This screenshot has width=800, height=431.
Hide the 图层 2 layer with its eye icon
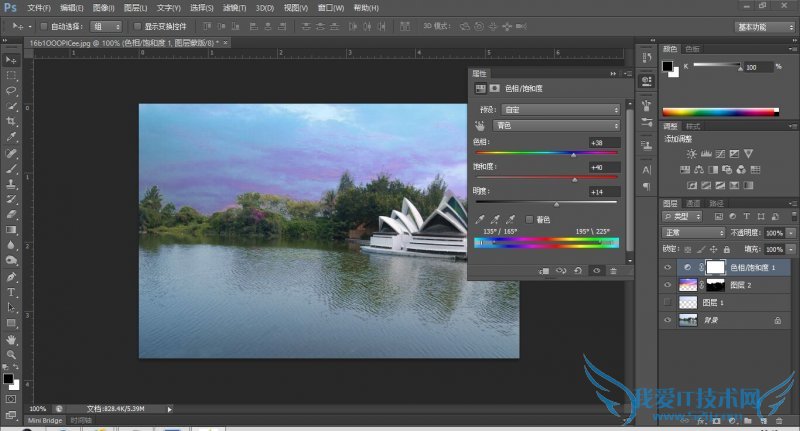668,285
